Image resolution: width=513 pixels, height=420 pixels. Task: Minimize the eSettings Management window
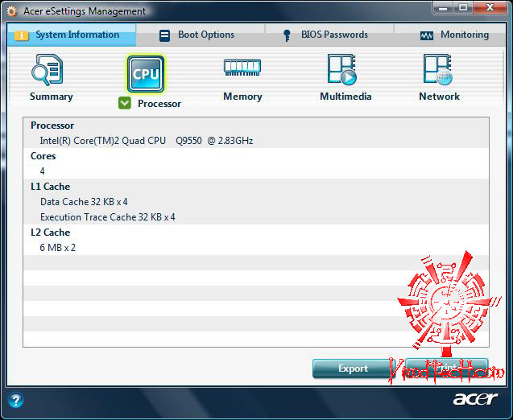coord(443,8)
